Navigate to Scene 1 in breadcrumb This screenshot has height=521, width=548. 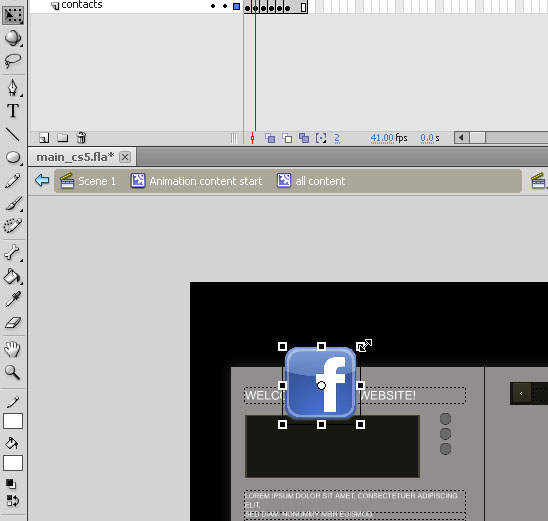click(88, 181)
